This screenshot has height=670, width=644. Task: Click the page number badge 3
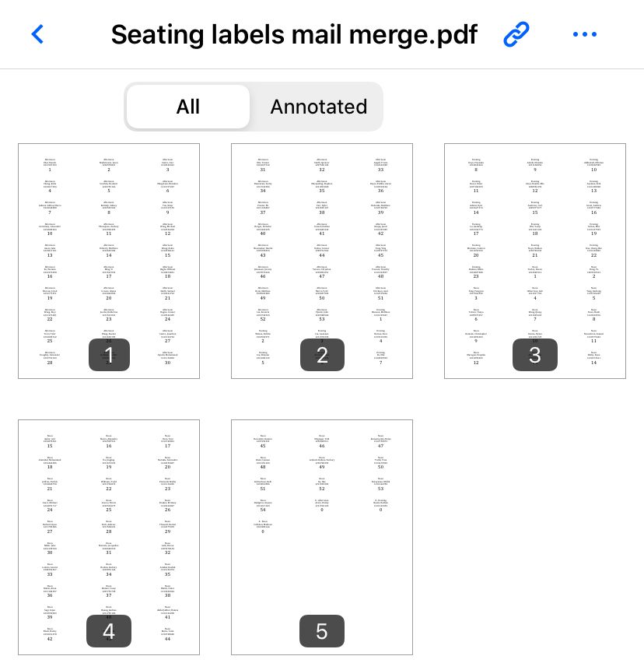535,355
